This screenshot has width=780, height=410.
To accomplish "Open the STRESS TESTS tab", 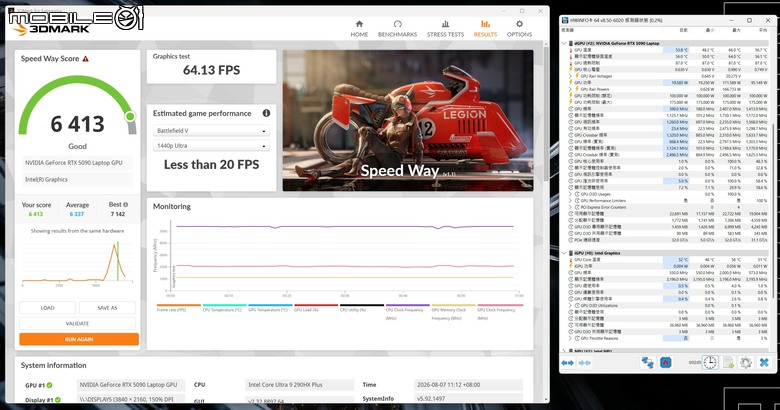I will pyautogui.click(x=445, y=29).
